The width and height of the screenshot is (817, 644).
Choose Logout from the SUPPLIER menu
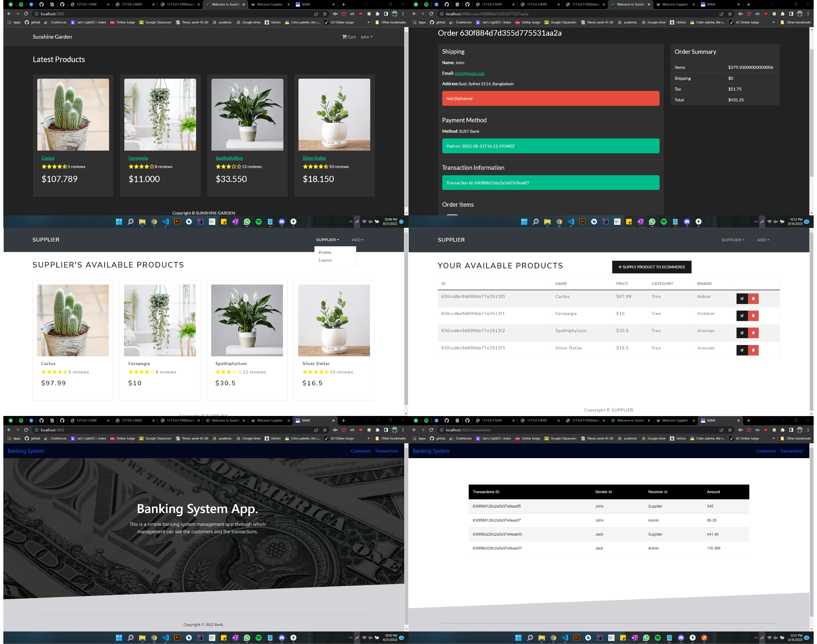(x=325, y=260)
